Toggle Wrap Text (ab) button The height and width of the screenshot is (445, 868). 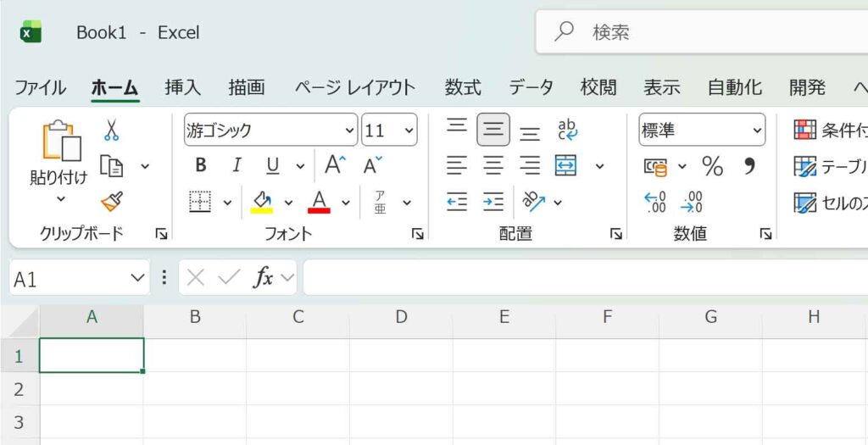tap(567, 130)
